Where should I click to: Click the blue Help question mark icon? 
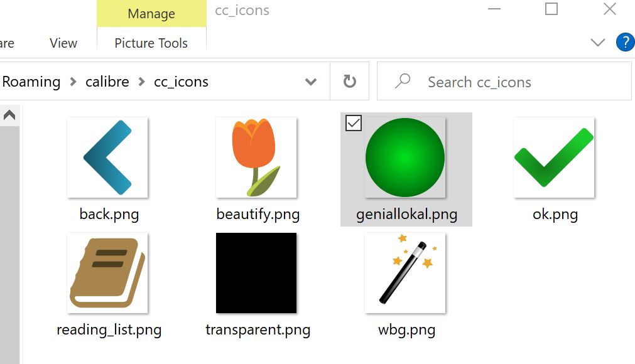pos(625,43)
